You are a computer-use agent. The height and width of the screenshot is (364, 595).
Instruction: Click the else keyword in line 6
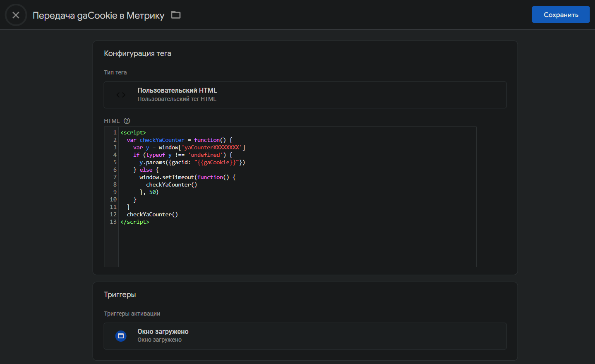146,170
